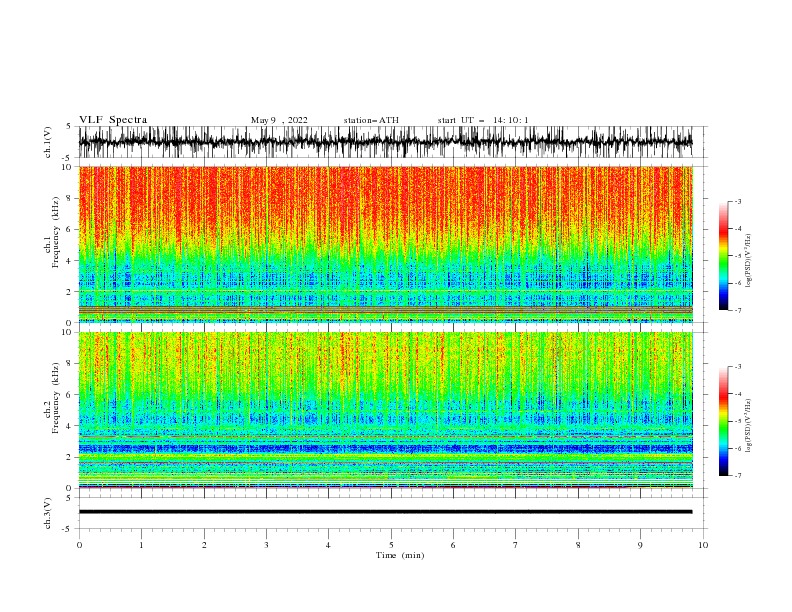Click the "2" kHz tick on ch.2 axis
The height and width of the screenshot is (612, 792).
(70, 457)
